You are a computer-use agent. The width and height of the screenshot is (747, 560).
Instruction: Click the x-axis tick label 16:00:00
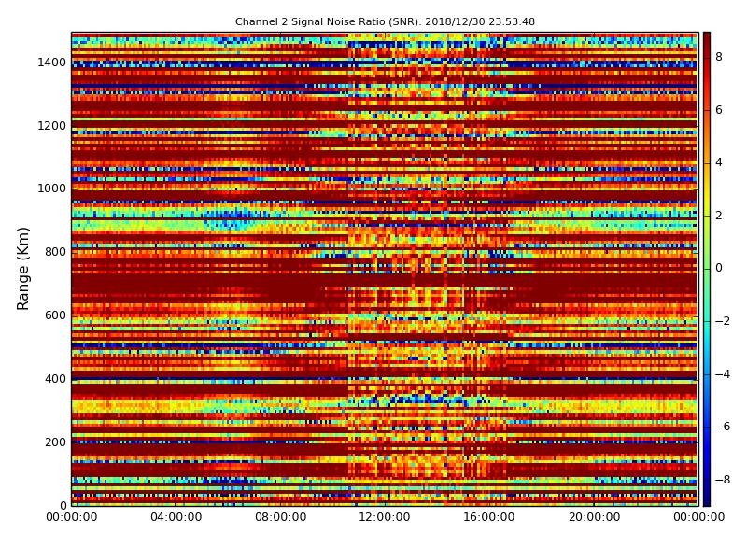pos(489,517)
